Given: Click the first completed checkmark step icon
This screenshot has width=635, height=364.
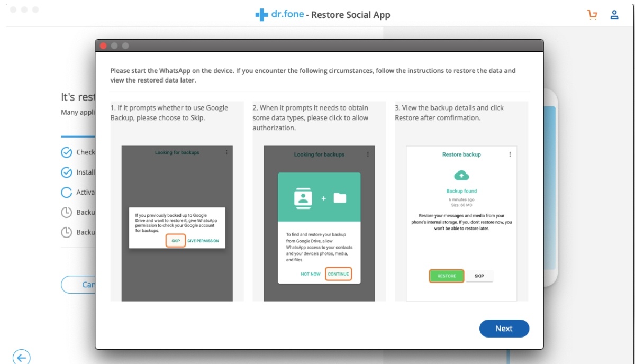Looking at the screenshot, I should (66, 152).
